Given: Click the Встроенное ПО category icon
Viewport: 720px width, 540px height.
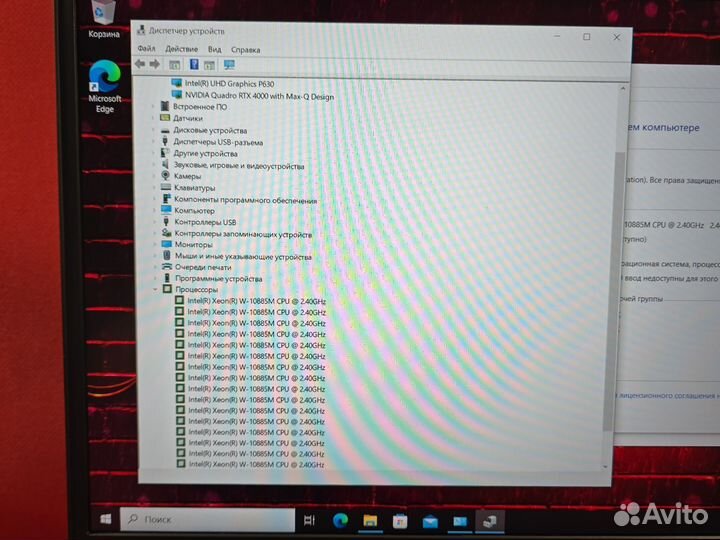Looking at the screenshot, I should click(165, 106).
